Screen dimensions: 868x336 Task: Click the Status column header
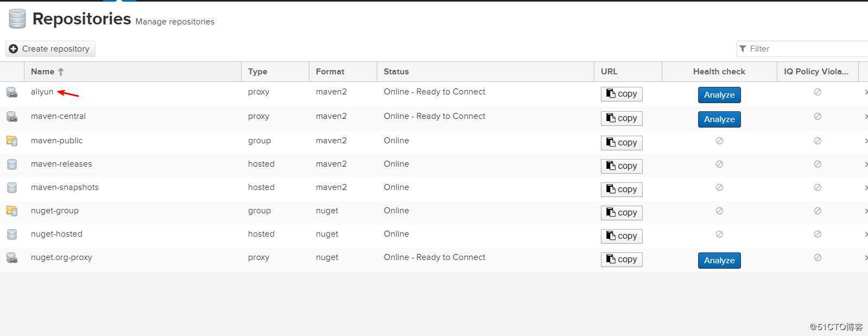tap(485, 72)
